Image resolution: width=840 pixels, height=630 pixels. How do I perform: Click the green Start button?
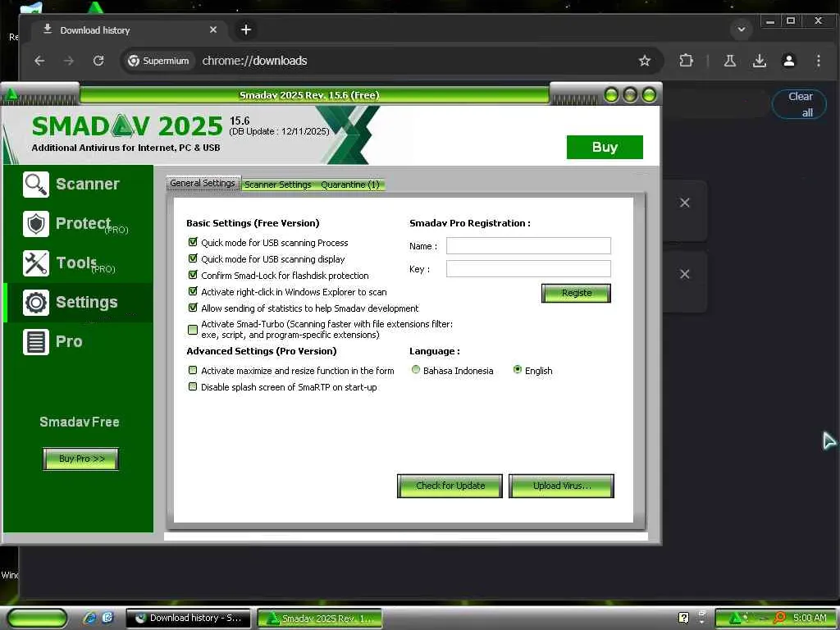click(x=38, y=619)
